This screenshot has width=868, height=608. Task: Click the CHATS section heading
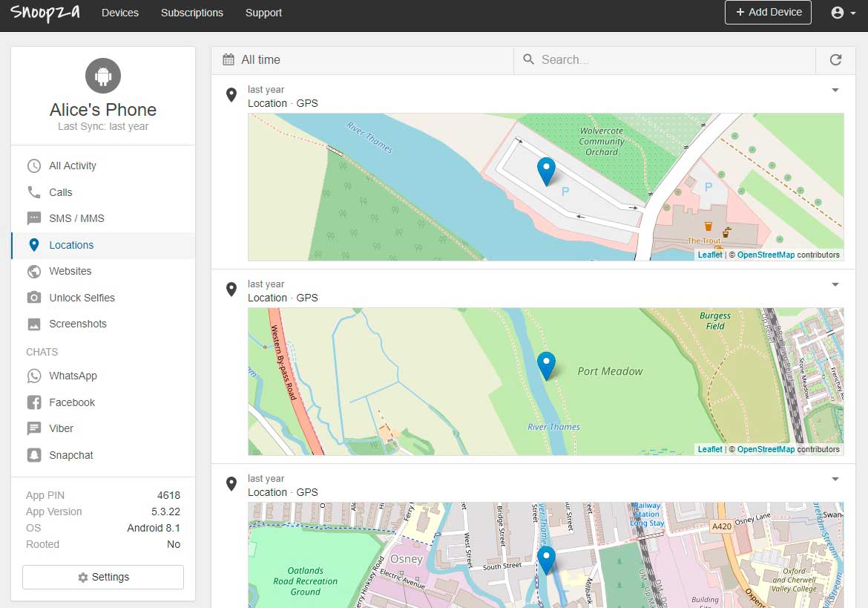(42, 352)
